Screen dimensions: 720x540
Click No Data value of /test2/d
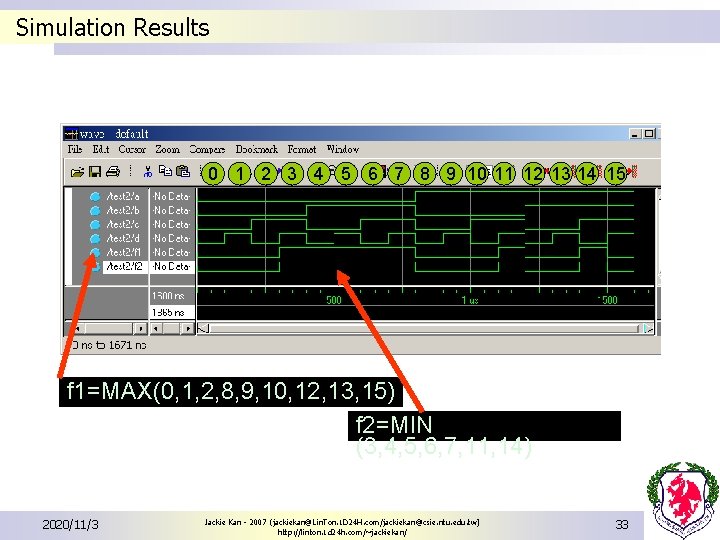[172, 239]
